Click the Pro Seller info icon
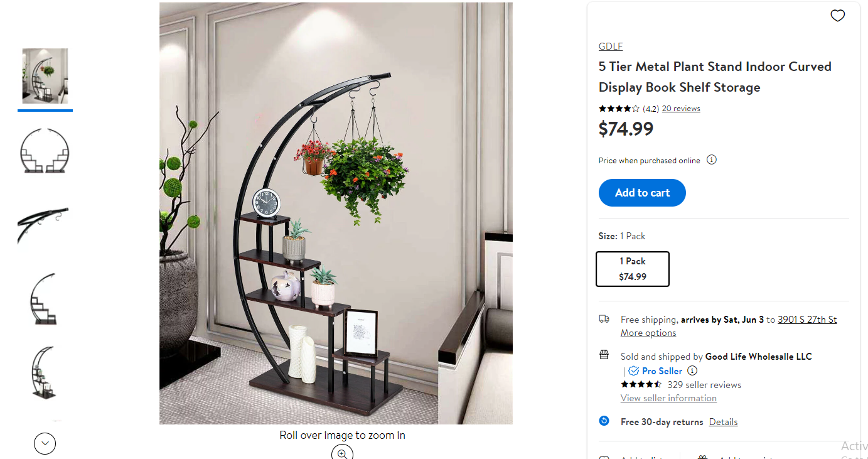Viewport: 868px width, 459px height. 692,370
